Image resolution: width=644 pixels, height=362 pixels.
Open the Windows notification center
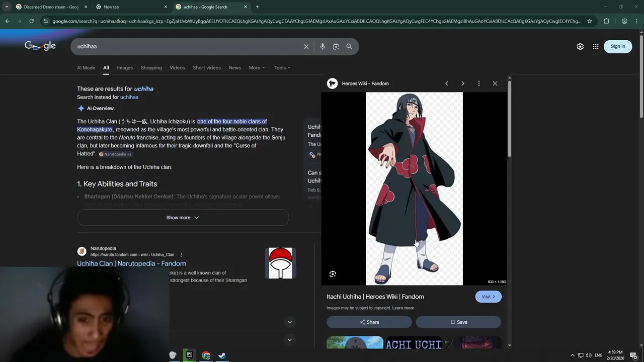(x=633, y=355)
